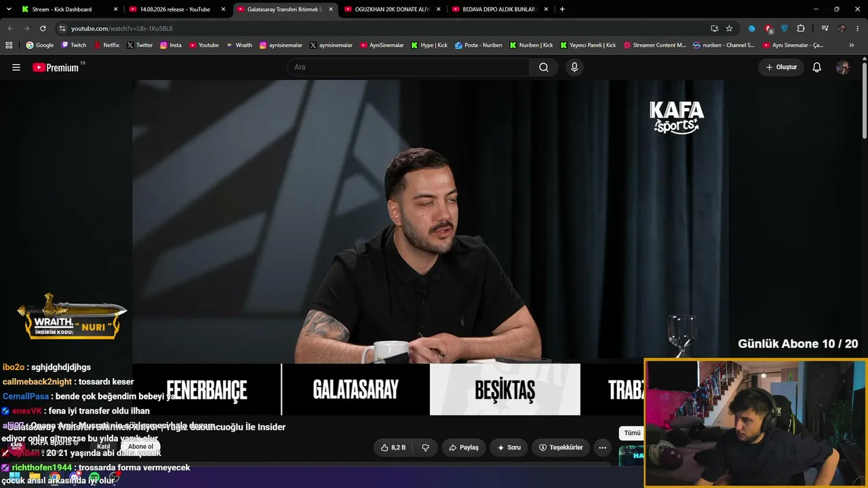Open the Chrome media control icon
Screen dimensions: 868x488
tap(825, 28)
